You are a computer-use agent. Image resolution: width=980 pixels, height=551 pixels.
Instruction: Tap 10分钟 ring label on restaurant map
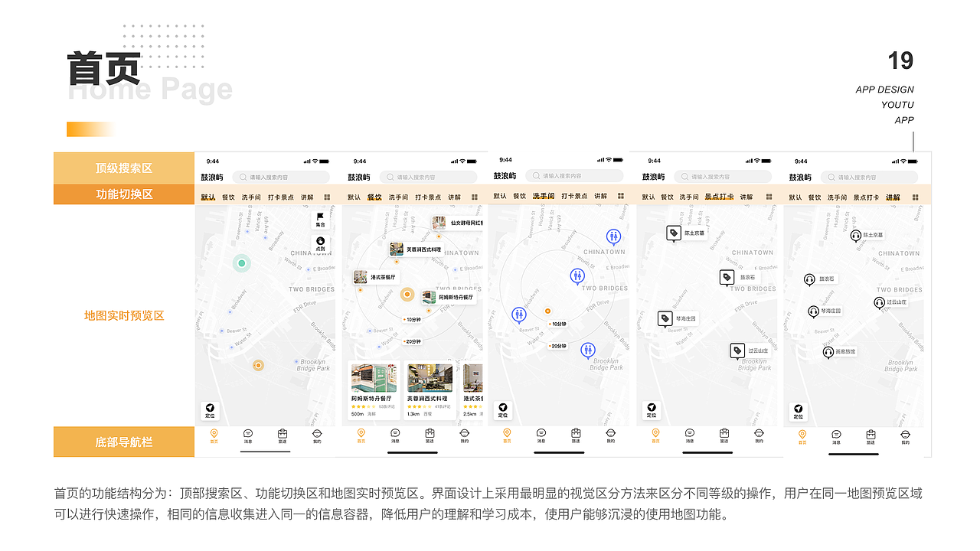click(412, 320)
